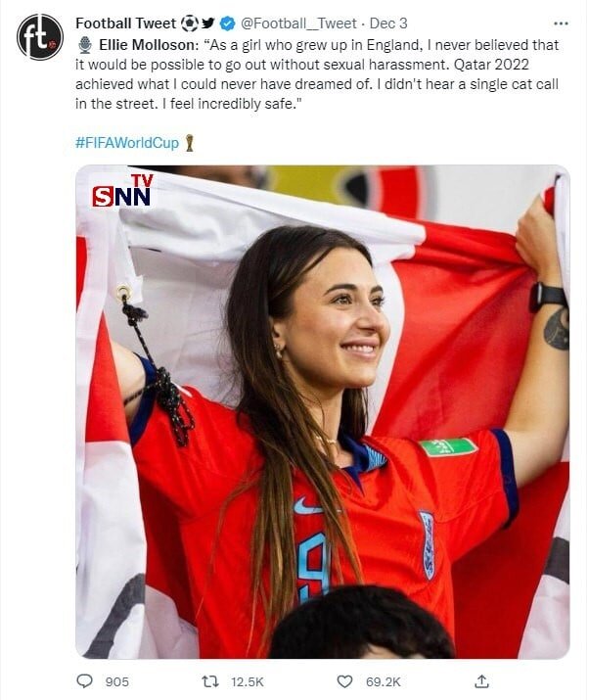This screenshot has width=589, height=700.
Task: Click the SNN TV logo on photo
Action: point(122,191)
